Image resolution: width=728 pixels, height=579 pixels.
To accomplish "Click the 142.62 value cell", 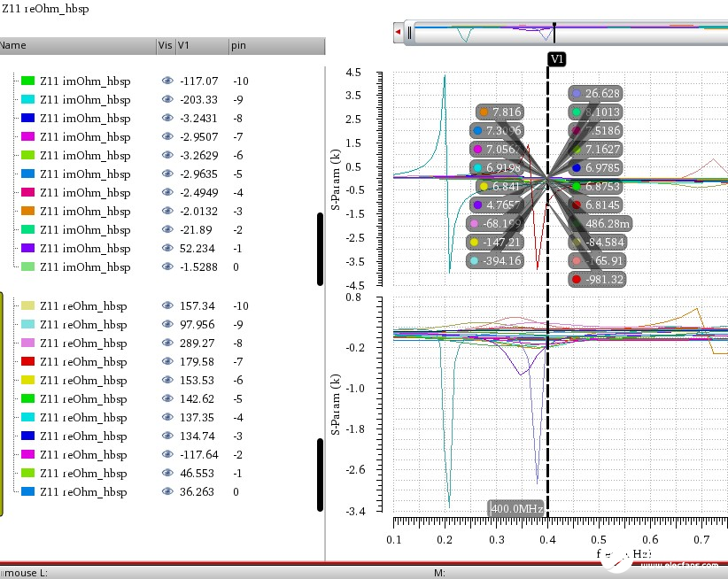I will pyautogui.click(x=197, y=398).
